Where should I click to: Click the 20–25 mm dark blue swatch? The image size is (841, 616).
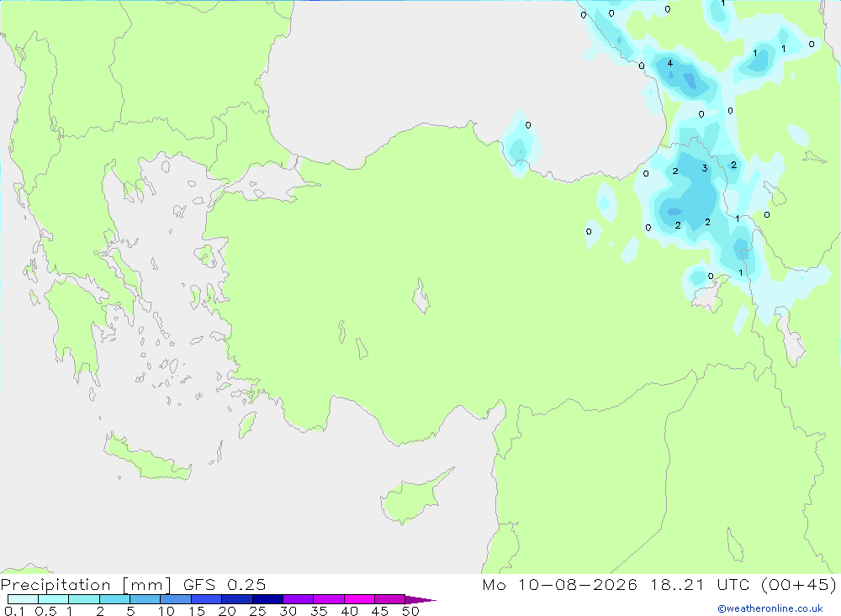(237, 599)
